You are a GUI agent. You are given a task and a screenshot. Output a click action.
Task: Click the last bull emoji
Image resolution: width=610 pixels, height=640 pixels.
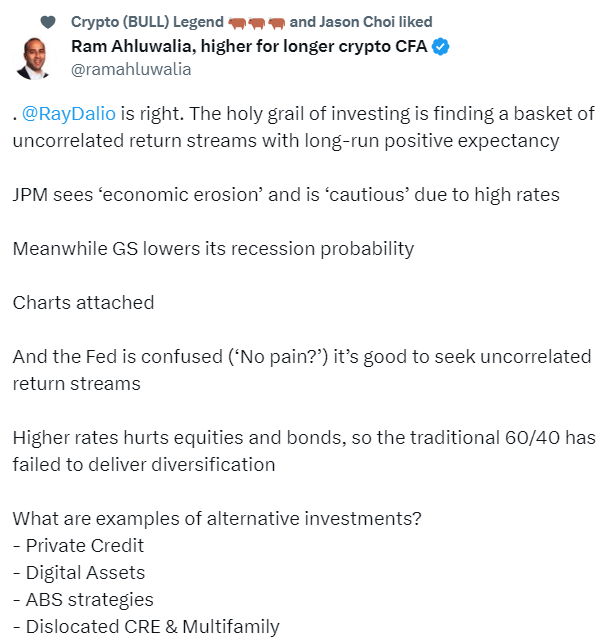(276, 23)
